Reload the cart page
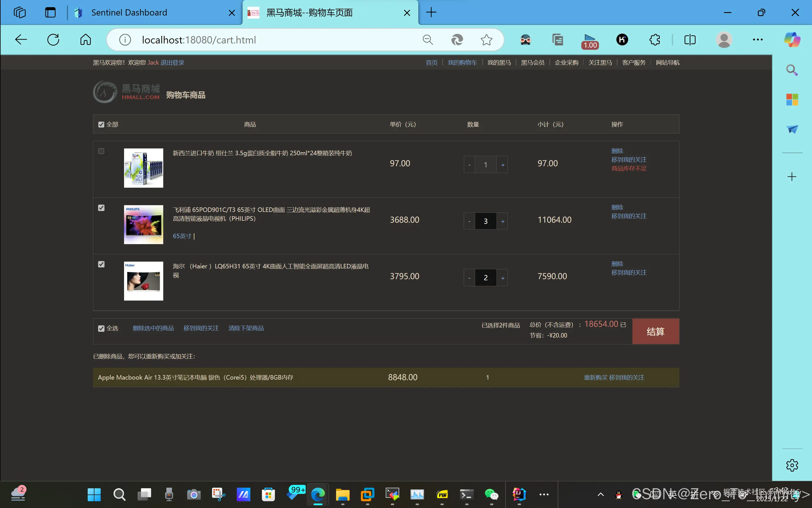The image size is (812, 508). 53,40
